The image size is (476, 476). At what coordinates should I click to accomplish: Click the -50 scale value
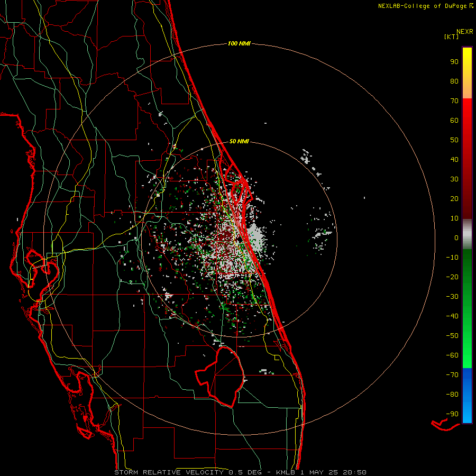pyautogui.click(x=452, y=335)
